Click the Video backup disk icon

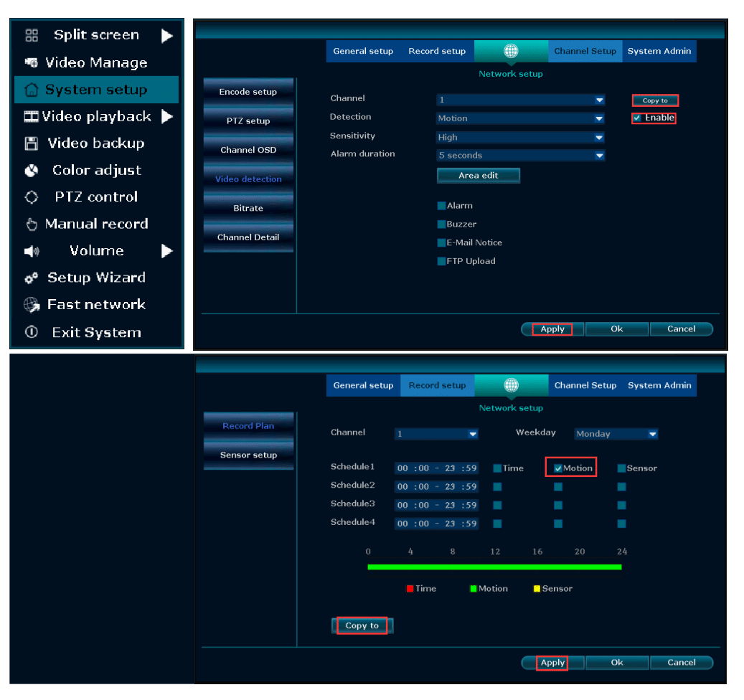(x=30, y=143)
